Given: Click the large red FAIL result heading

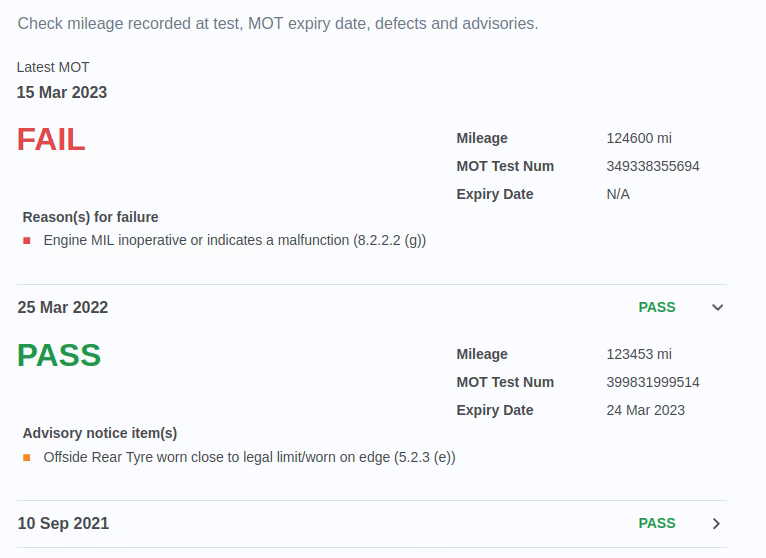Looking at the screenshot, I should [51, 140].
